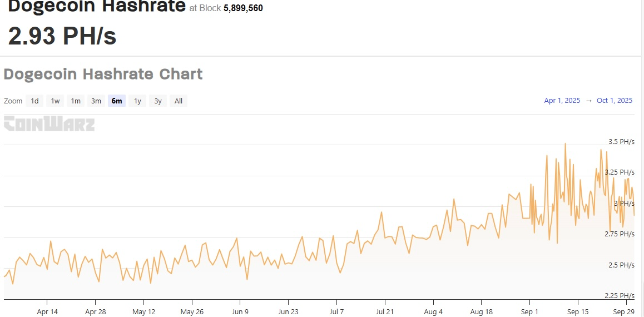
Task: Switch zoom to 1m
Action: (x=76, y=101)
